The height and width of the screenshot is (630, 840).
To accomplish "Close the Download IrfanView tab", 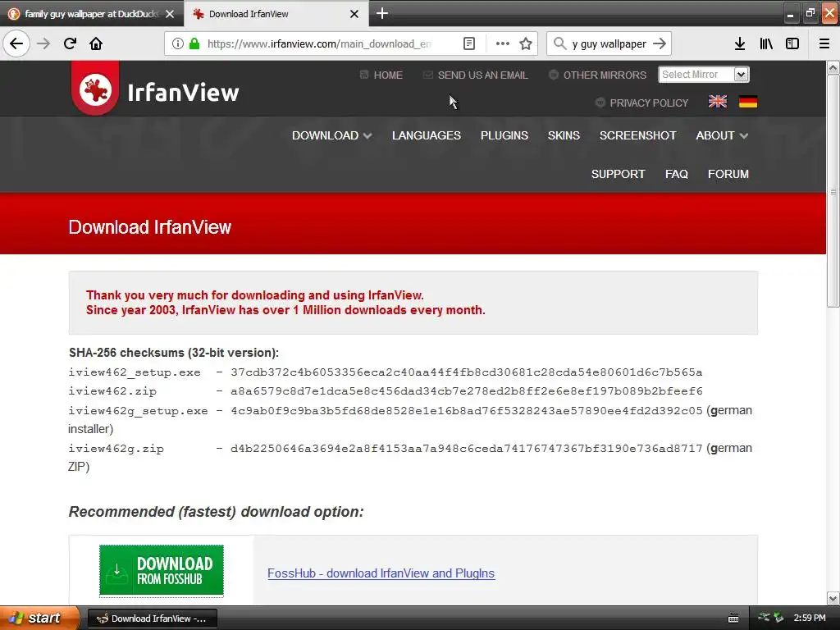I will point(354,14).
